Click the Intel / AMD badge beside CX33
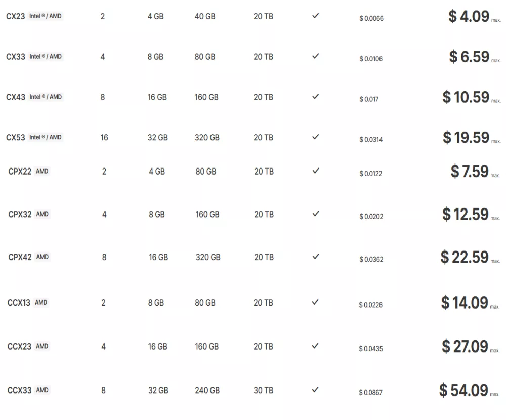Screen dimensions: 506x420 [46, 56]
